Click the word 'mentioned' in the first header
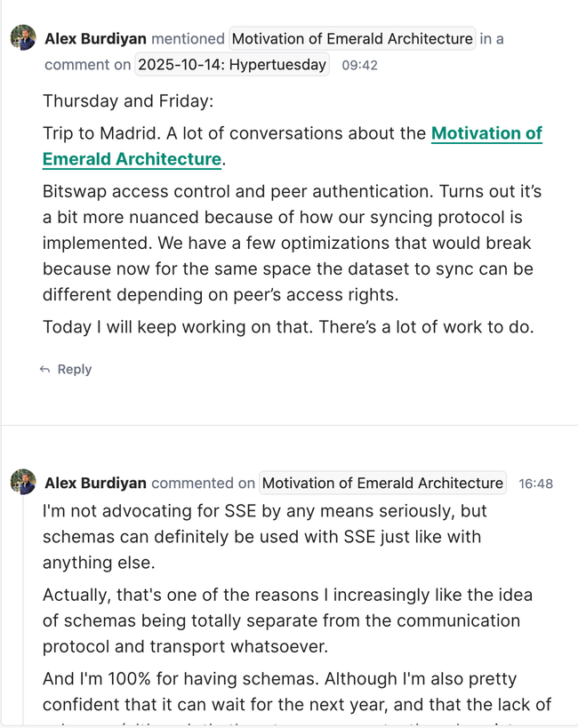The image size is (578, 728). tap(188, 39)
